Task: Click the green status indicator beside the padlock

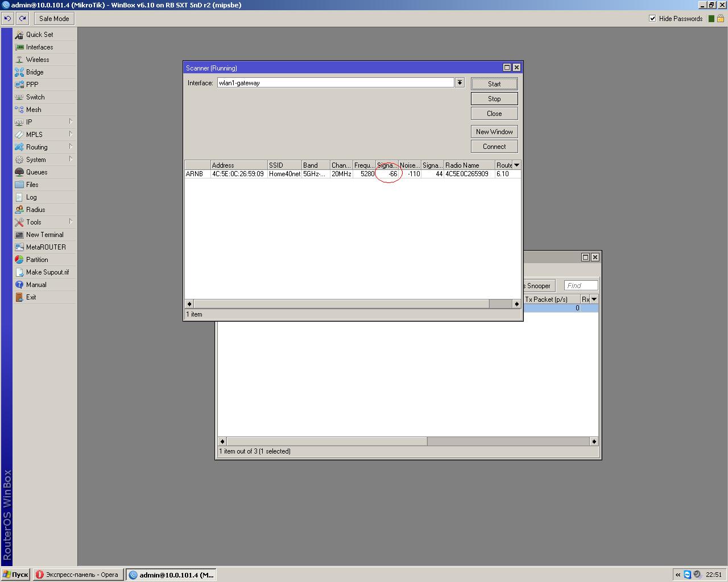Action: (x=712, y=19)
